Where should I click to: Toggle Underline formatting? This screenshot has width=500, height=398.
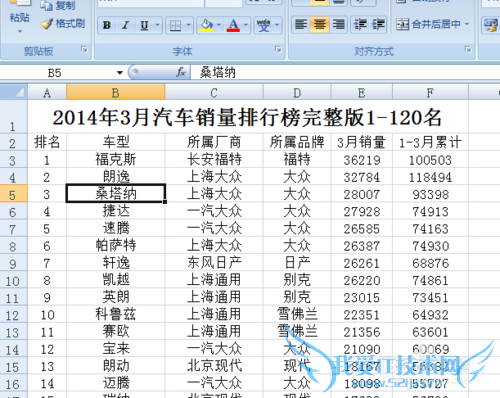(144, 25)
